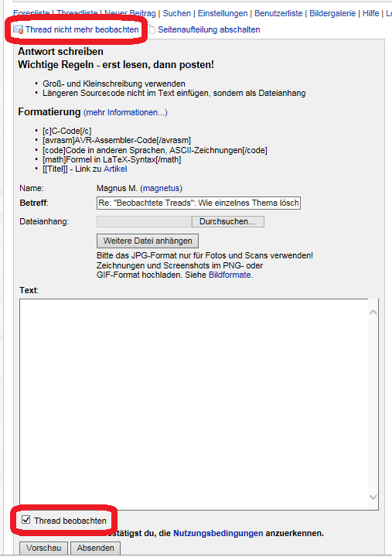Click the 'Thread beobachten' checkbox label

tap(70, 521)
